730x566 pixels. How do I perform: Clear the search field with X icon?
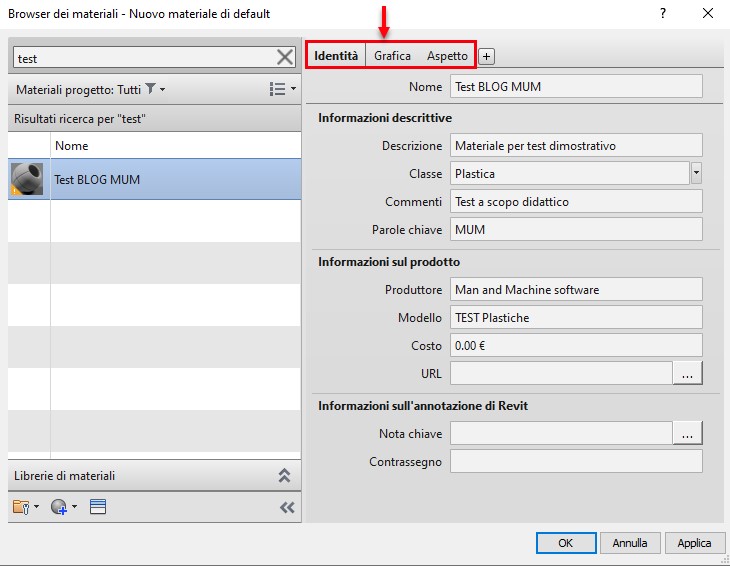pos(285,58)
